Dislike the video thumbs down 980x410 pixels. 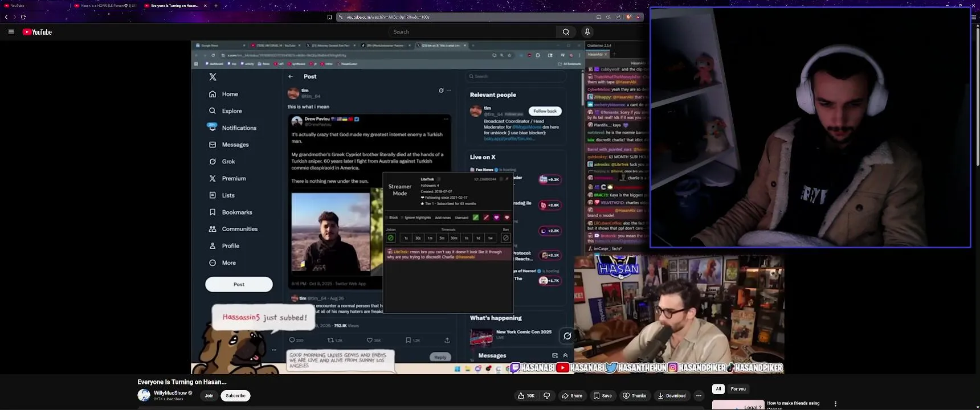pos(547,396)
